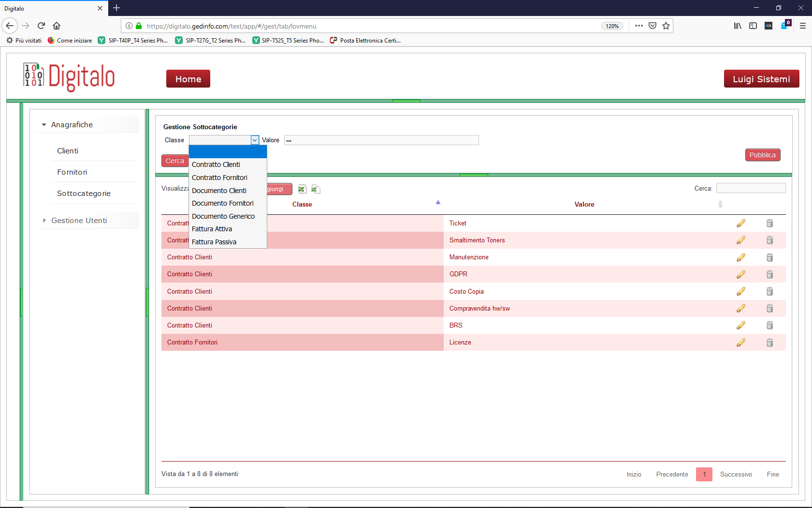The image size is (812, 508).
Task: Open Più visitati bookmarks folder
Action: coord(24,41)
